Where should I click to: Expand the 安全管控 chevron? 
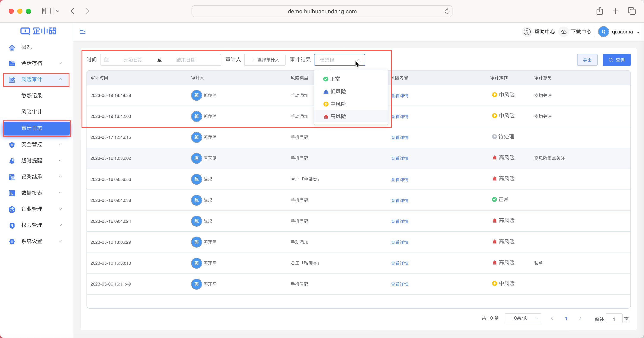coord(60,144)
